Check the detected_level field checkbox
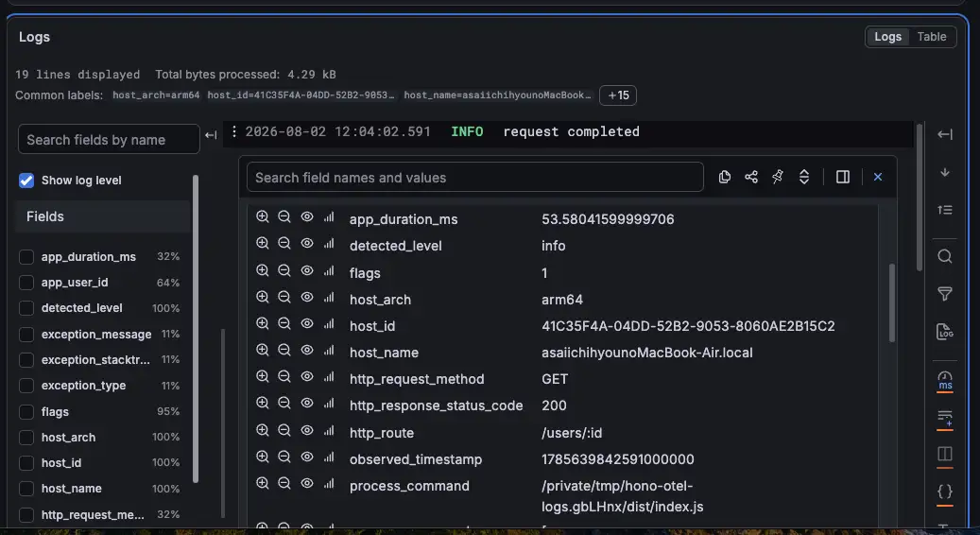980x535 pixels. 26,308
